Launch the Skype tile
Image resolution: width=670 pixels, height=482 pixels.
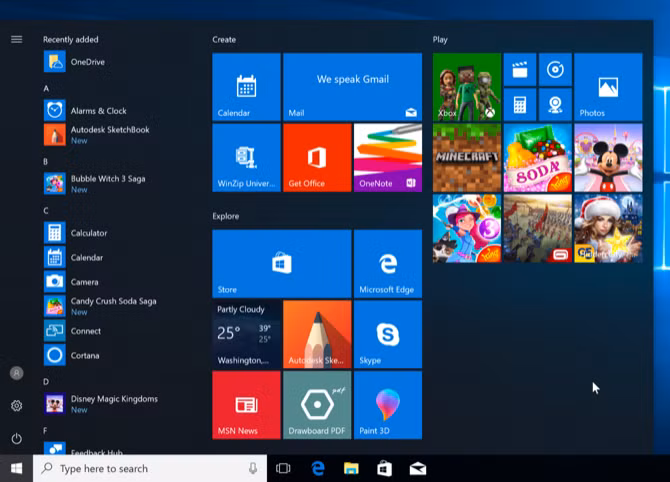pyautogui.click(x=388, y=334)
